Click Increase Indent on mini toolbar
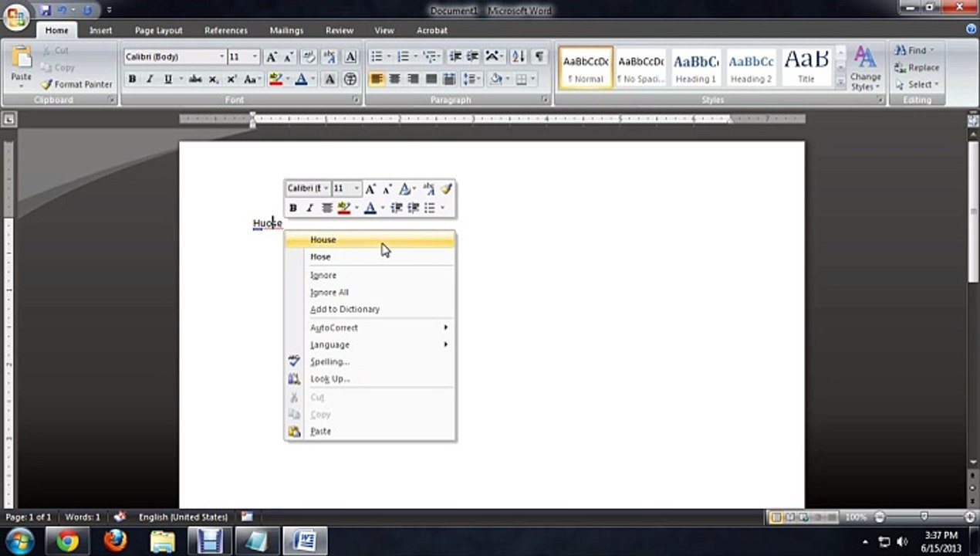Viewport: 980px width, 556px height. pos(414,208)
